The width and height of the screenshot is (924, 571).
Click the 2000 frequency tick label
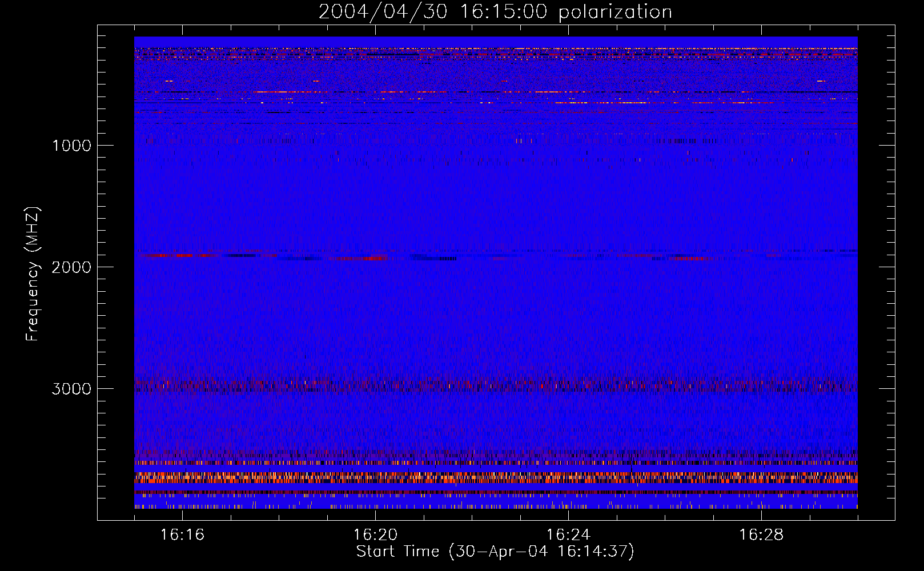pos(71,267)
